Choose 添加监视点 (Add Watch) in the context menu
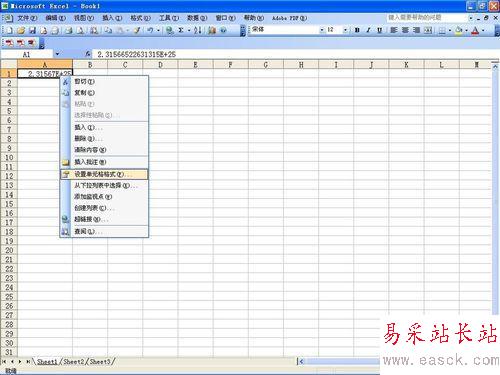The height and width of the screenshot is (375, 500). pyautogui.click(x=104, y=197)
